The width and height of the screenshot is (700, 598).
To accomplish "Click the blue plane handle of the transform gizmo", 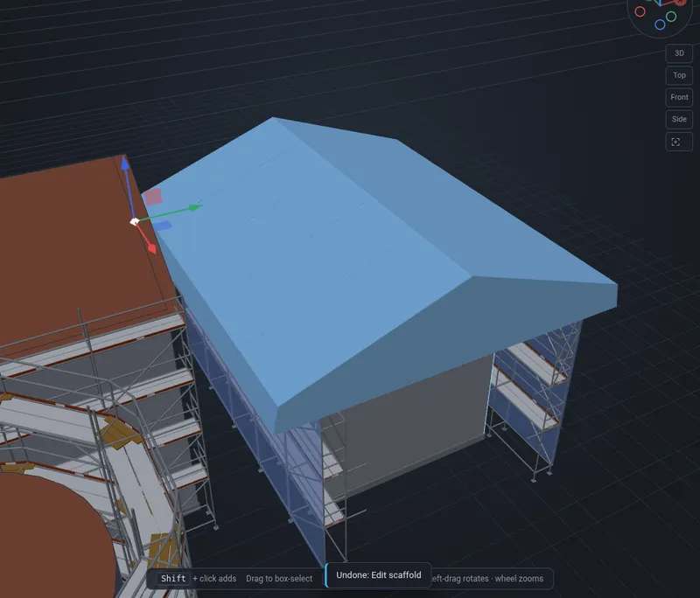I will pyautogui.click(x=163, y=226).
